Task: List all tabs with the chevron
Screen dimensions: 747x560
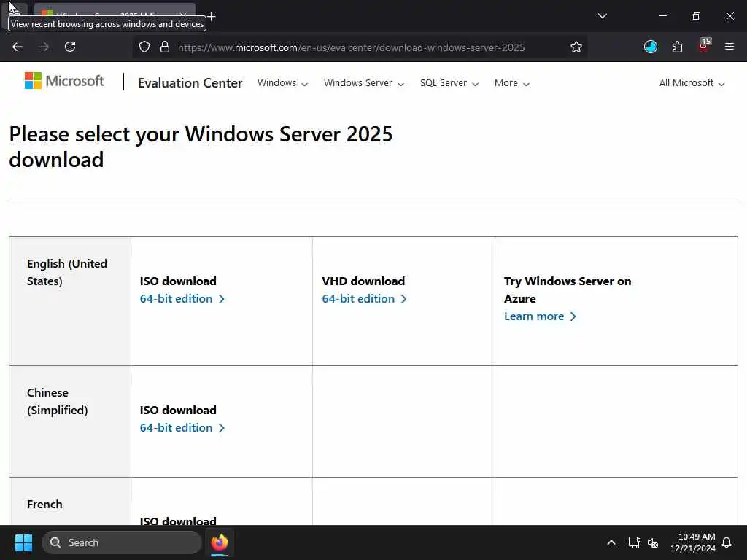Action: pyautogui.click(x=602, y=16)
